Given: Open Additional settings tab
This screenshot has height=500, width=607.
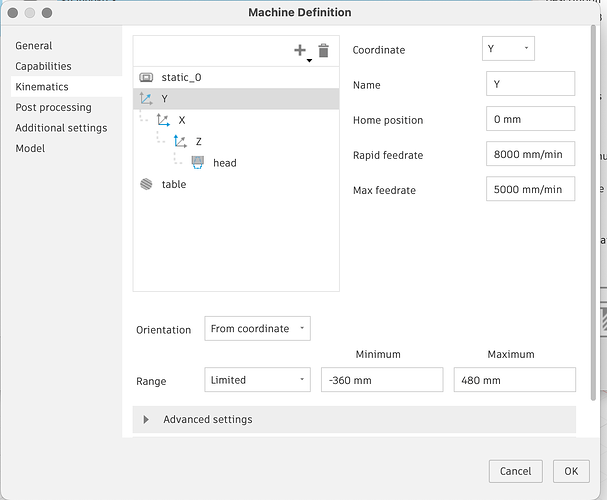Looking at the screenshot, I should click(61, 128).
